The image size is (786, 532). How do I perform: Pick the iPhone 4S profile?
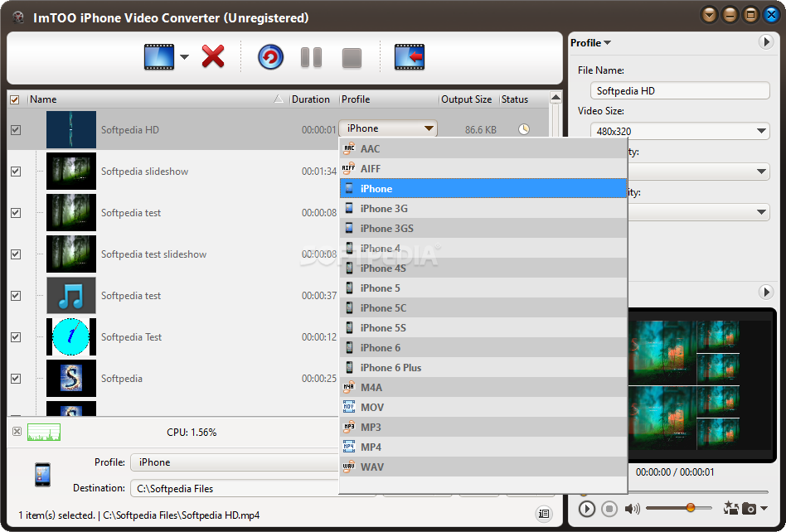[483, 268]
